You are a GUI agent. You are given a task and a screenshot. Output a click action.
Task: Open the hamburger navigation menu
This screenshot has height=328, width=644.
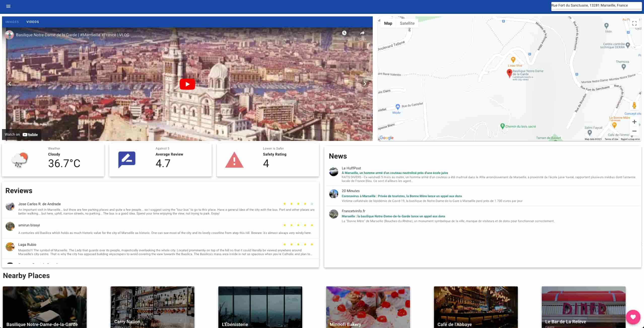pyautogui.click(x=8, y=6)
